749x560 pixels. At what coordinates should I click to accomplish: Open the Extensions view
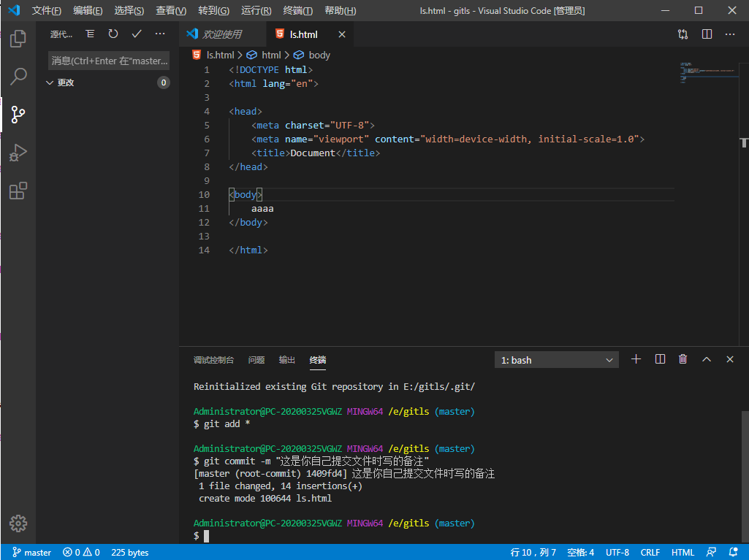click(18, 191)
